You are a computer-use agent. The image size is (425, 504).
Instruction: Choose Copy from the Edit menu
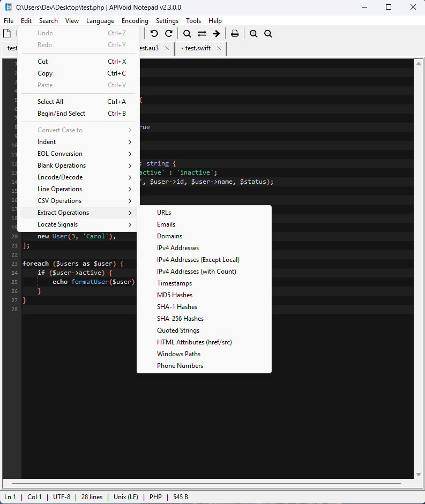78,73
